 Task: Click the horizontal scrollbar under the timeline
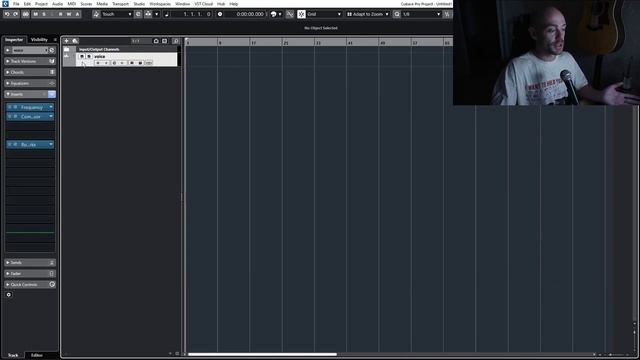[x=262, y=354]
